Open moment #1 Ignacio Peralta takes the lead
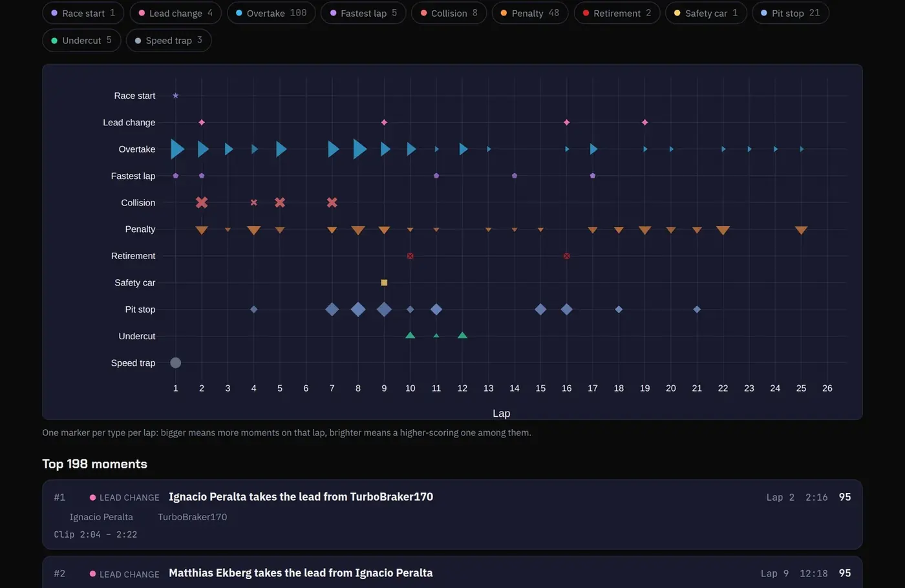This screenshot has width=905, height=588. [x=452, y=514]
